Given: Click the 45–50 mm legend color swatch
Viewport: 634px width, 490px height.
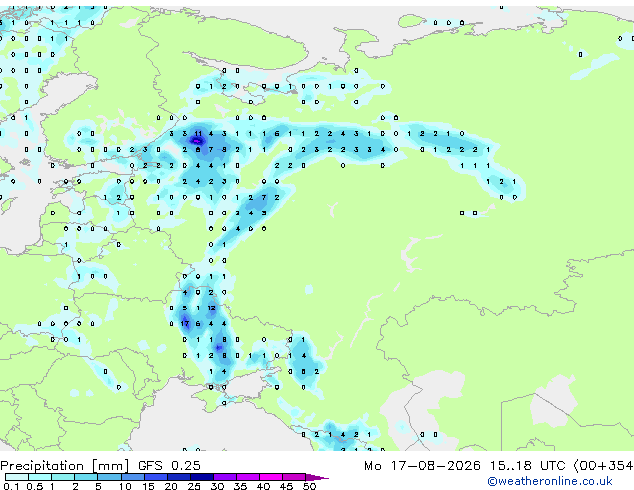Looking at the screenshot, I should coord(294,477).
